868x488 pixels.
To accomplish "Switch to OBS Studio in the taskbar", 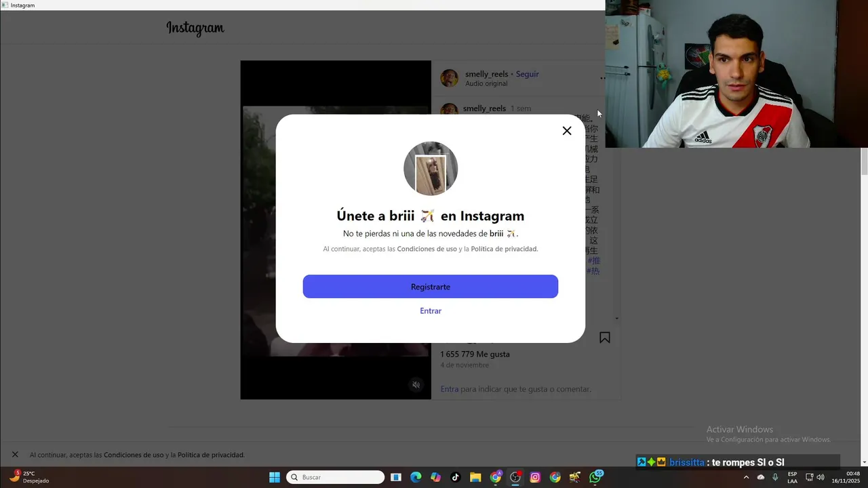I will (515, 477).
